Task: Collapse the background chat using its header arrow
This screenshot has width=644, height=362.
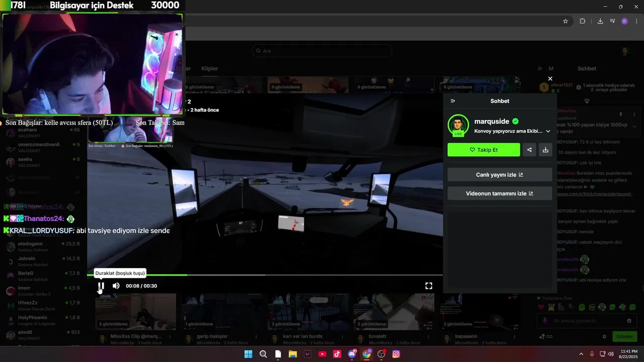Action: click(540, 68)
